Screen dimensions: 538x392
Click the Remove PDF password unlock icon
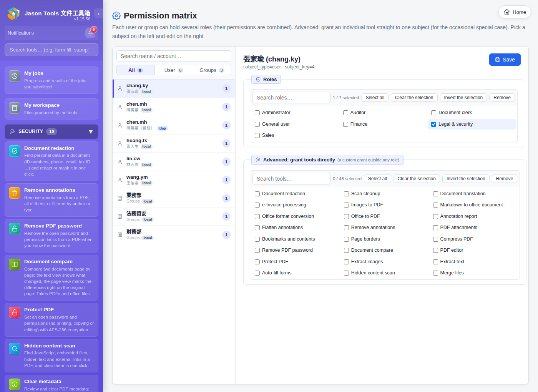coord(15,229)
